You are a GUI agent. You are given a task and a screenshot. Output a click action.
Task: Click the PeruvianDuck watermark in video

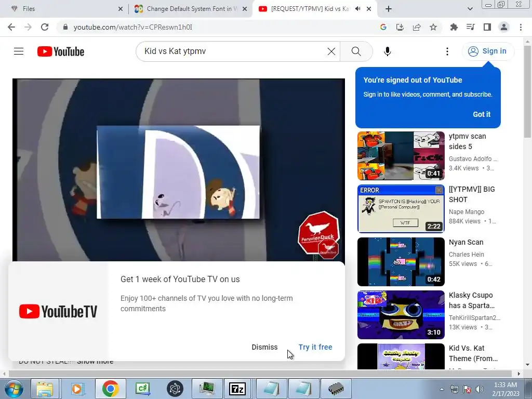pos(318,235)
